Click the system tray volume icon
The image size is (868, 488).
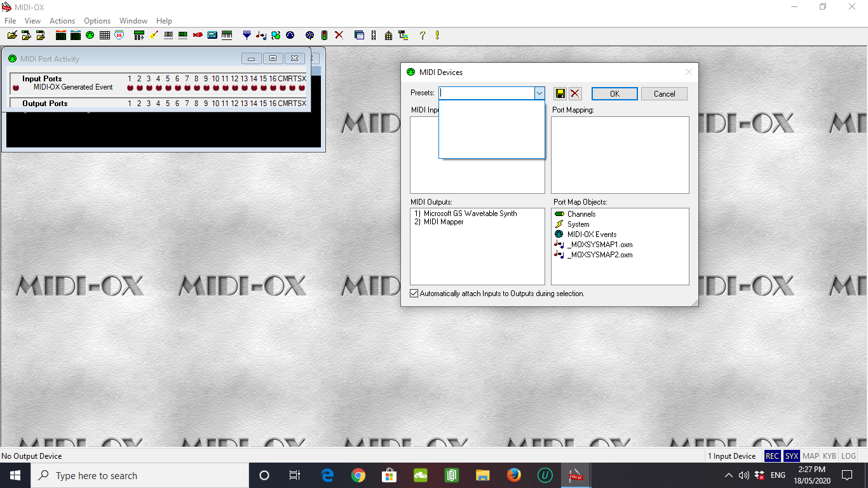(x=743, y=475)
